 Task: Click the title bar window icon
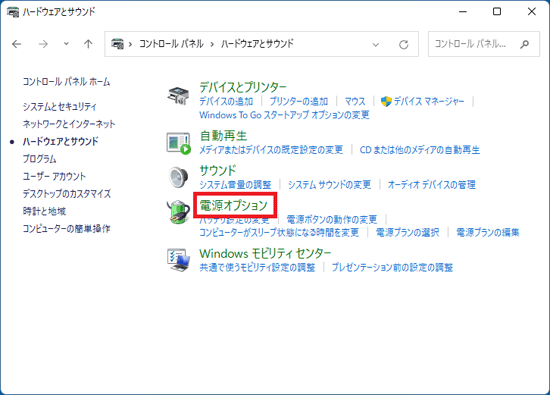tap(13, 12)
